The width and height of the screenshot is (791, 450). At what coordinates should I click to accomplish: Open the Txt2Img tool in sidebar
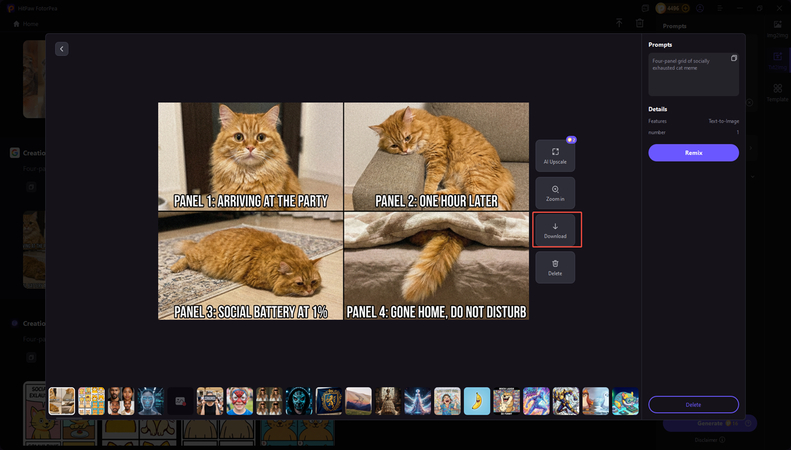point(777,61)
